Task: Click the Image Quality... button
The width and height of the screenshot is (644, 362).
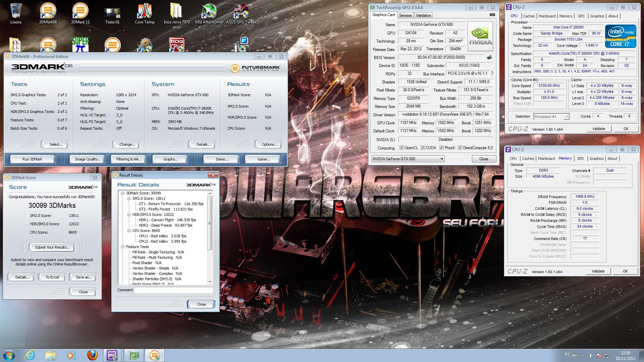Action: (88, 159)
